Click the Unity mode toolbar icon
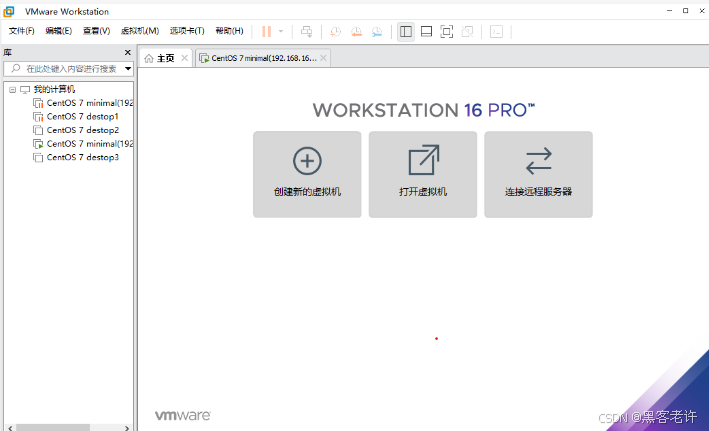This screenshot has height=431, width=709. pos(467,31)
